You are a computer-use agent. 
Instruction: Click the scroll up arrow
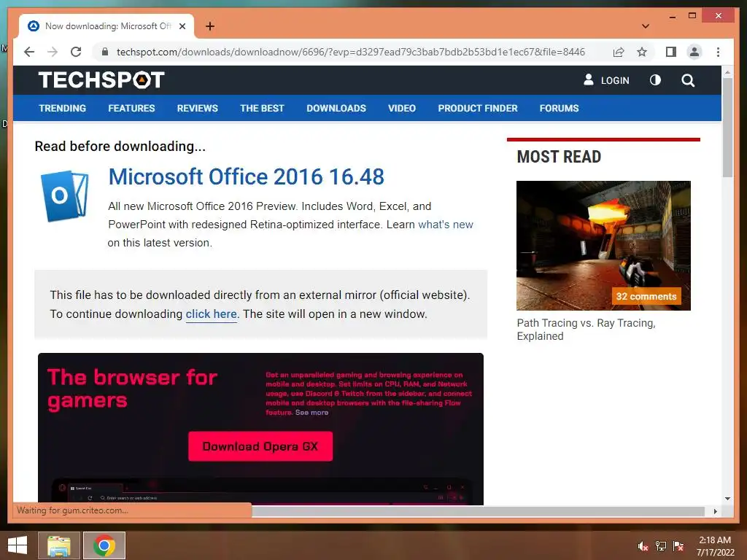(x=727, y=72)
